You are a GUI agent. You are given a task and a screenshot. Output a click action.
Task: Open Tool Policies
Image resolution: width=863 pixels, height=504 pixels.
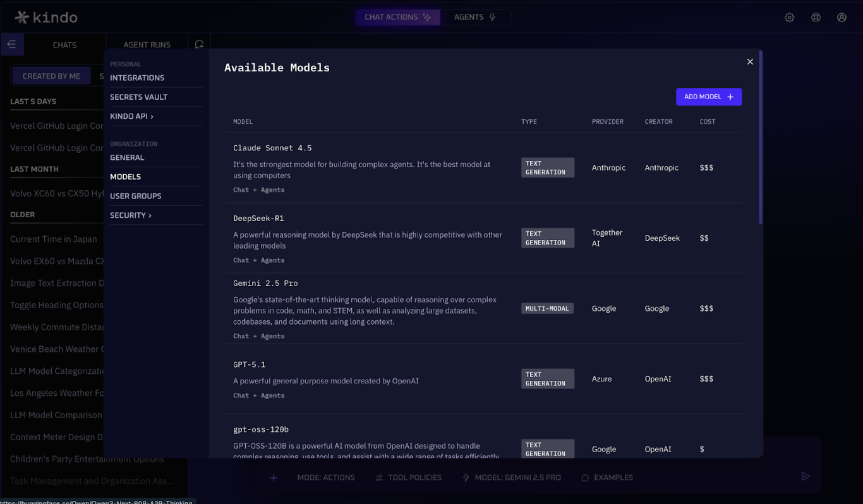click(408, 477)
